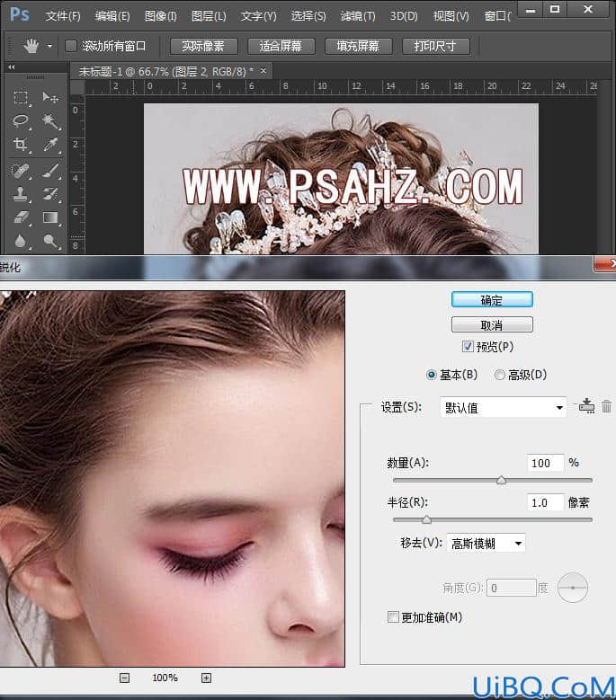616x700 pixels.
Task: Collapse the tools panel double-arrow
Action: (x=12, y=67)
